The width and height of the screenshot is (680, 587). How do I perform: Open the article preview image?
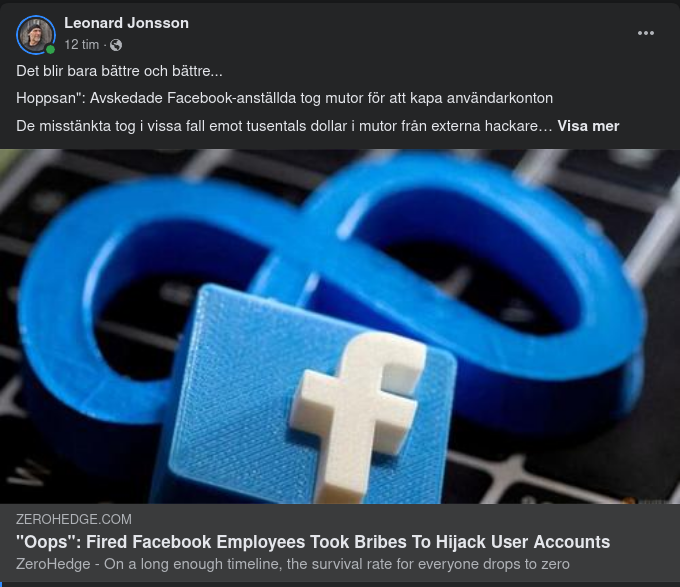tap(340, 326)
